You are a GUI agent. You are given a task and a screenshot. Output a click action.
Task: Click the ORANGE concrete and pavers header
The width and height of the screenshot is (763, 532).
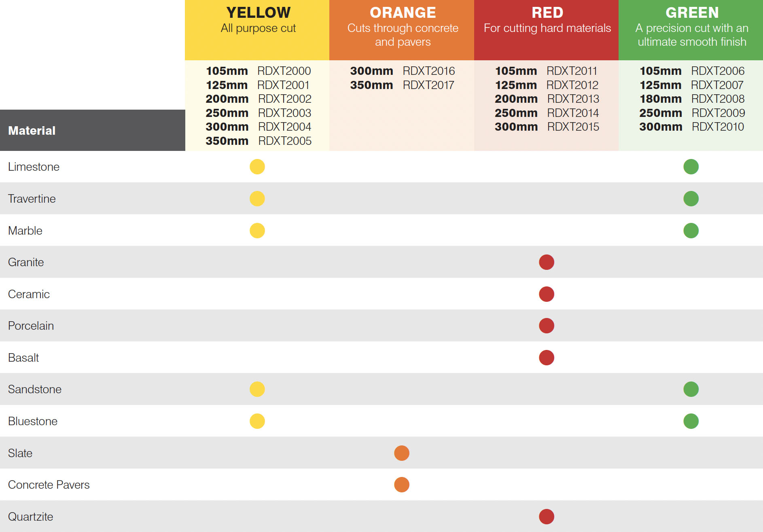(x=402, y=30)
